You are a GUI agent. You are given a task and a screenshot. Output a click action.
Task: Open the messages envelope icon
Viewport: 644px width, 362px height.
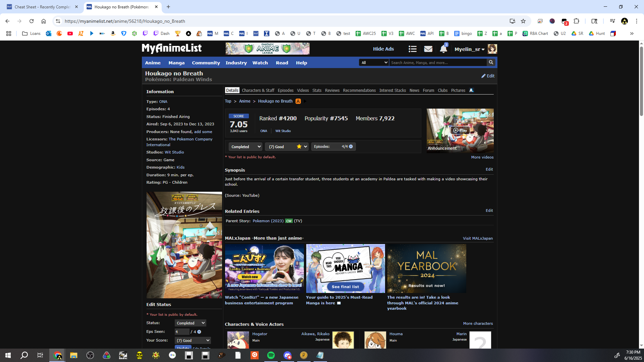428,49
